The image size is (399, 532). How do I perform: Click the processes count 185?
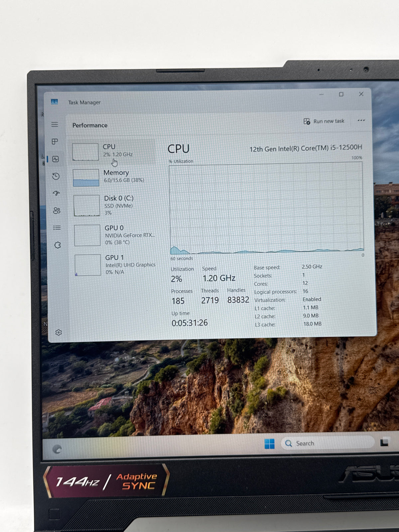[x=178, y=301]
